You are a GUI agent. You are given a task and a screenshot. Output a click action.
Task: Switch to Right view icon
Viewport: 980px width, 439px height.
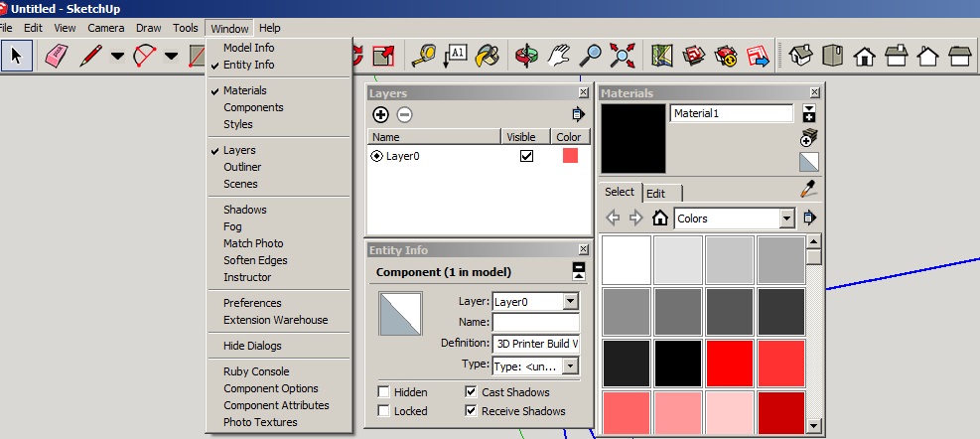(x=897, y=56)
